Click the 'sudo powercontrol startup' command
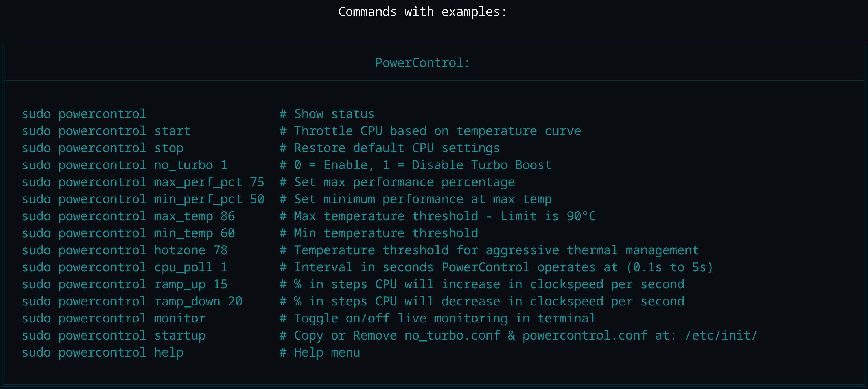Viewport: 868px width, 389px height. (114, 335)
